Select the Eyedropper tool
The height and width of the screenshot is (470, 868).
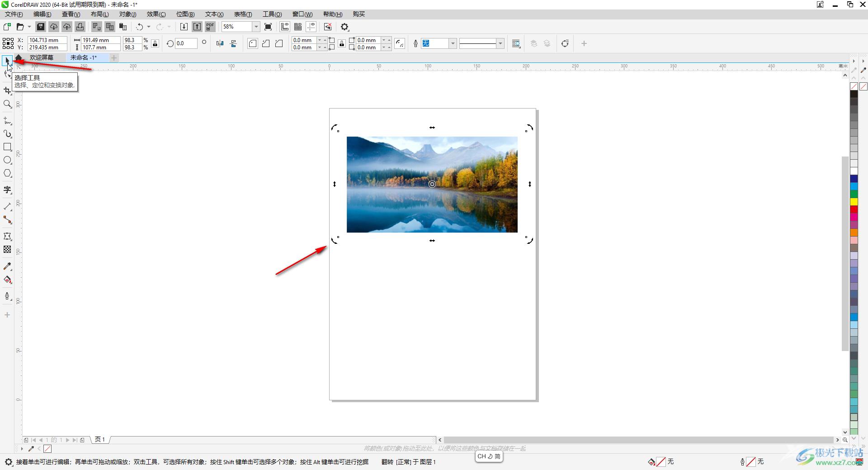pos(7,266)
